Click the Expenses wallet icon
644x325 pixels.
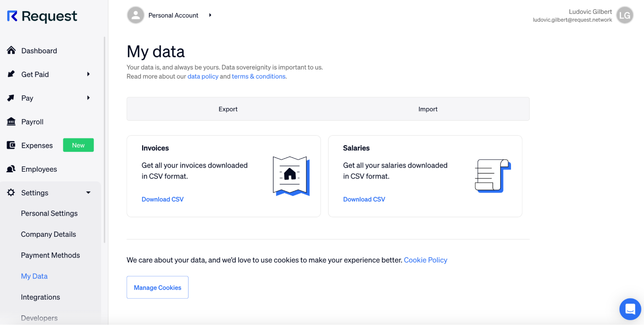tap(11, 145)
